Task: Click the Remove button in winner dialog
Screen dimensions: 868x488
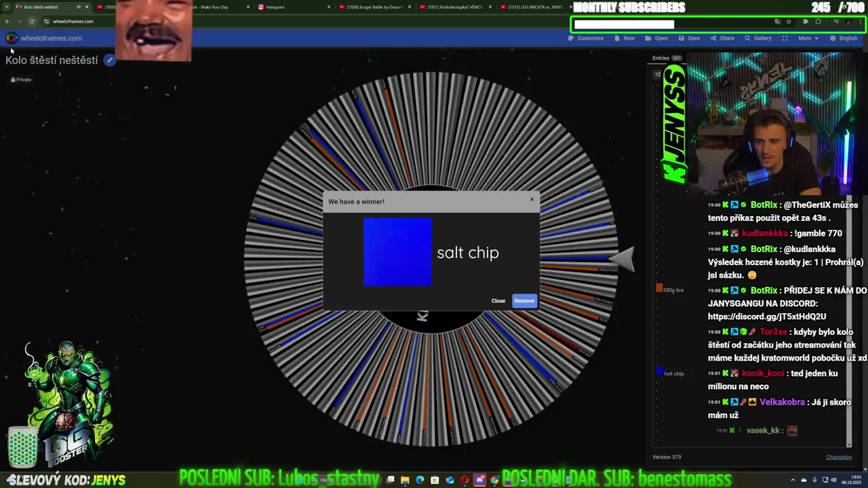Action: pyautogui.click(x=524, y=301)
